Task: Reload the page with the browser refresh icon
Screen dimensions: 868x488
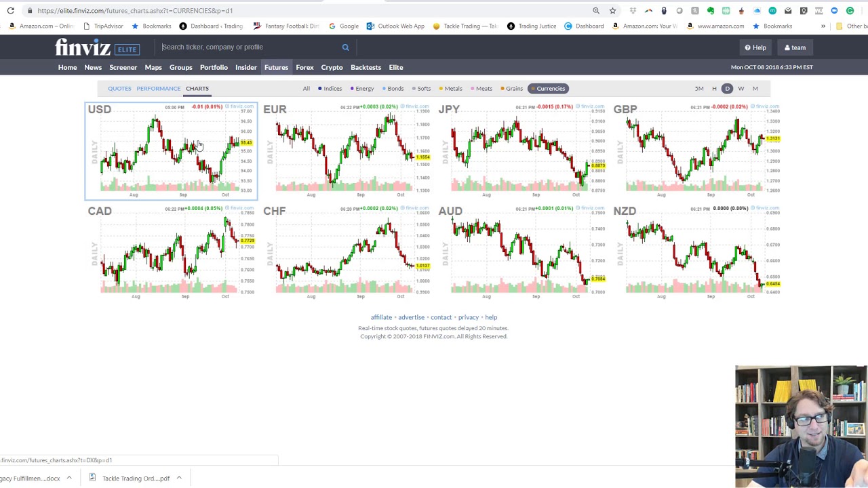Action: pyautogui.click(x=11, y=11)
